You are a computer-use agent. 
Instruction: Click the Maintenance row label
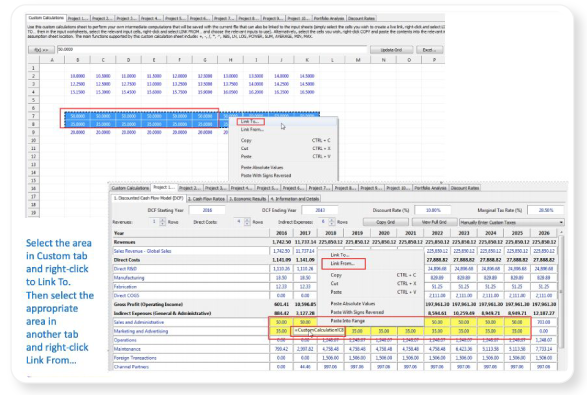(127, 349)
